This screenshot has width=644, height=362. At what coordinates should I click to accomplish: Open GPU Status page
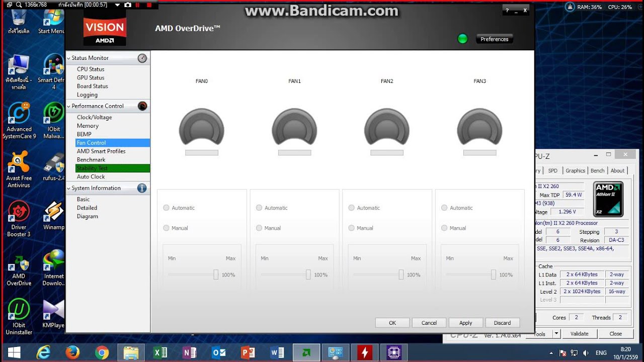point(91,78)
